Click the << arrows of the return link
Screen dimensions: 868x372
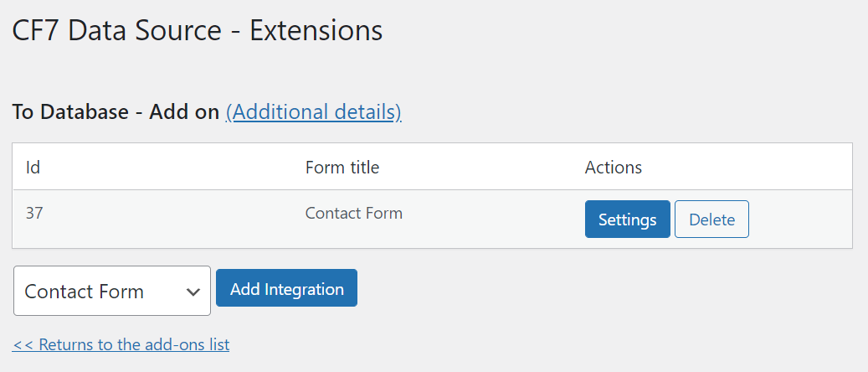[23, 344]
